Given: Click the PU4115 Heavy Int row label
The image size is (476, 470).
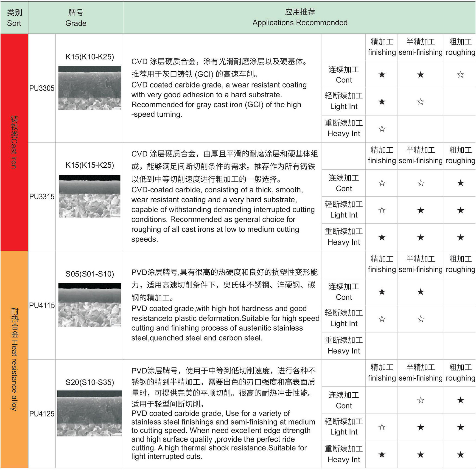Looking at the screenshot, I should [x=344, y=346].
